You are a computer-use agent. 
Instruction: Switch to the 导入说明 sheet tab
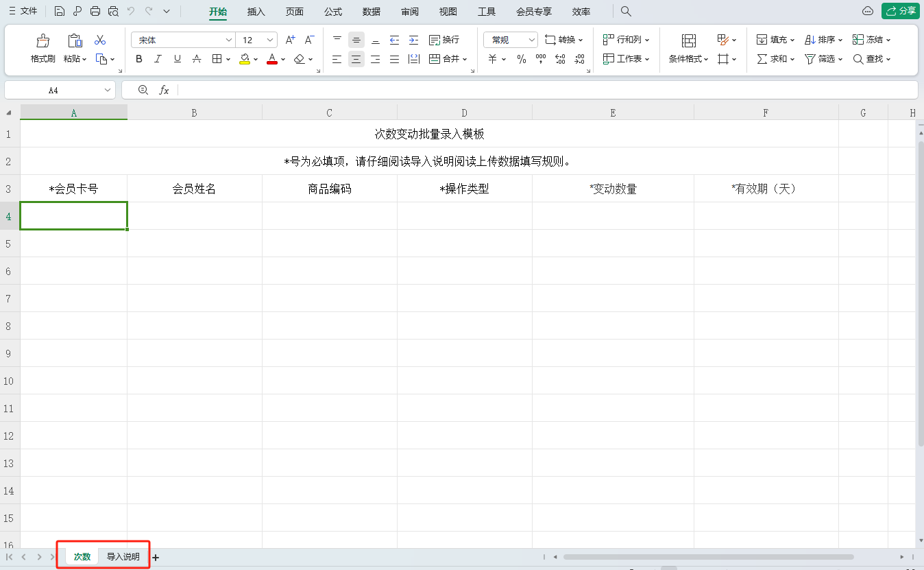click(x=123, y=556)
